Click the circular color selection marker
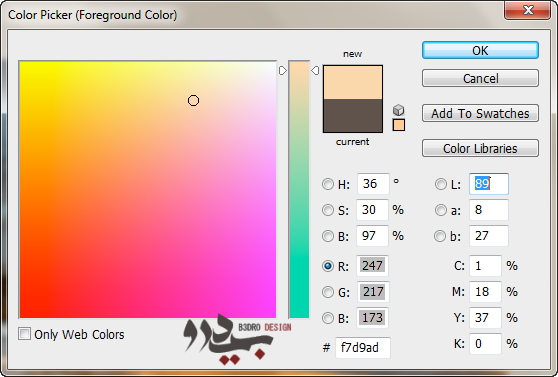The height and width of the screenshot is (377, 558). 193,101
